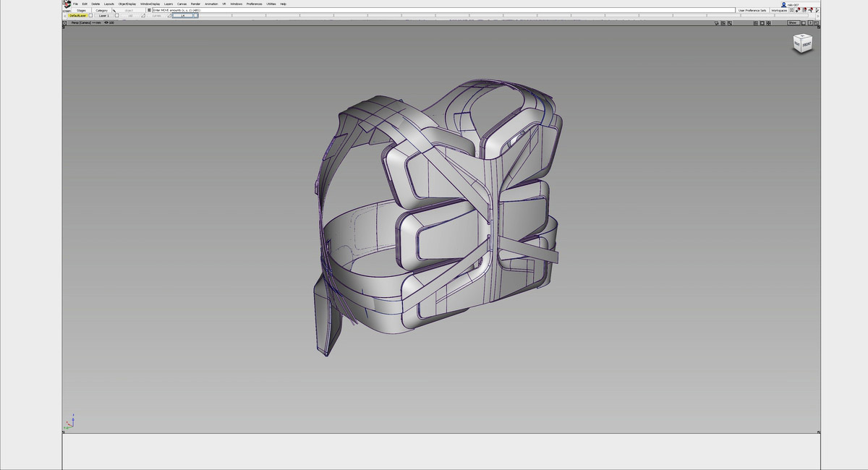Open the Category dropdown
This screenshot has height=470, width=868.
(101, 10)
